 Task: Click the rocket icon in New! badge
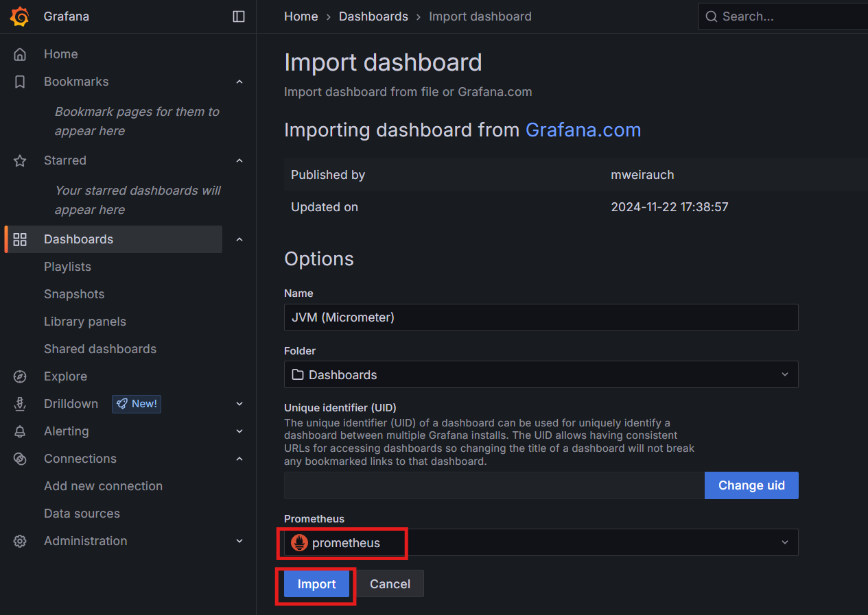point(122,404)
